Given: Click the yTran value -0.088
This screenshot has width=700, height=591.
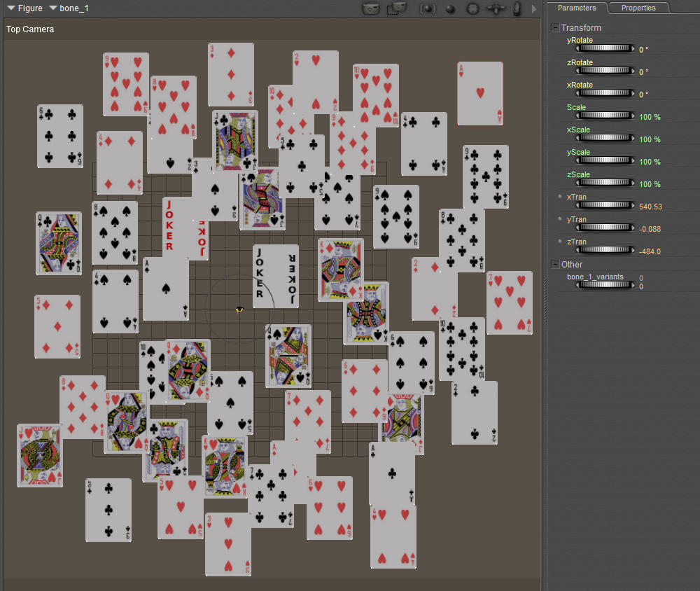Looking at the screenshot, I should pos(650,229).
